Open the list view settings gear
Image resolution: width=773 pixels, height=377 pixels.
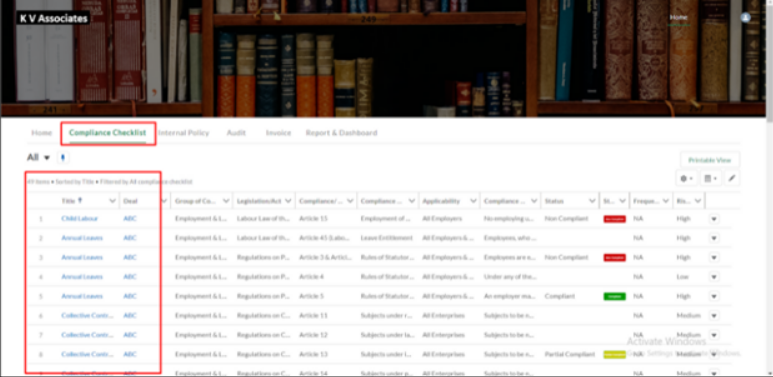point(686,178)
